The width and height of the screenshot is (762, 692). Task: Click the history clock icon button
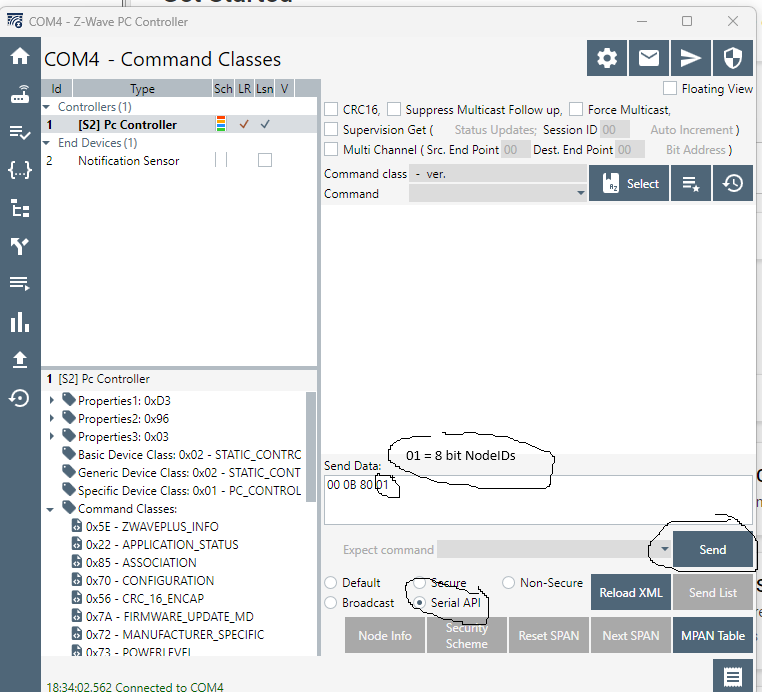733,183
